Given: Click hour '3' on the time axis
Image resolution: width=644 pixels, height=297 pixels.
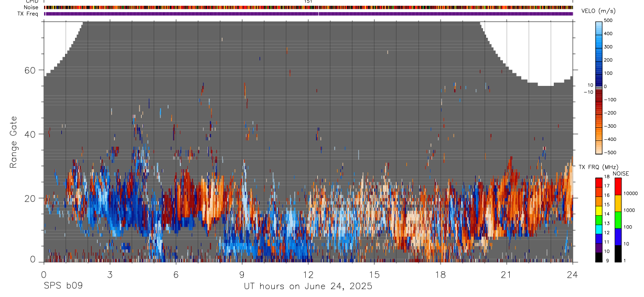Looking at the screenshot, I should pos(110,274).
